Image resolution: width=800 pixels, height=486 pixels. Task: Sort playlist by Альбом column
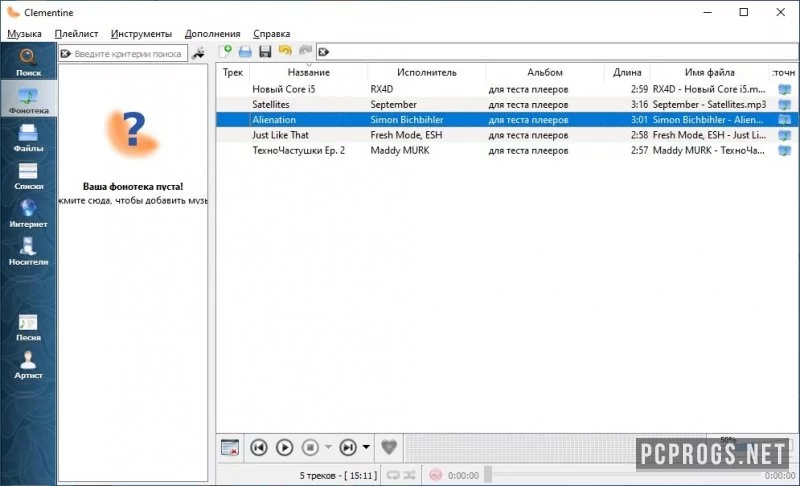pos(545,72)
